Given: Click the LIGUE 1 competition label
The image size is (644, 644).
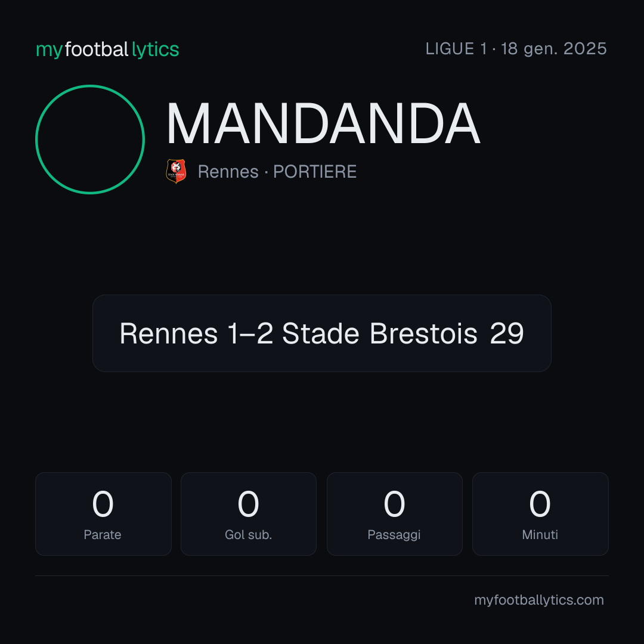Looking at the screenshot, I should [456, 49].
